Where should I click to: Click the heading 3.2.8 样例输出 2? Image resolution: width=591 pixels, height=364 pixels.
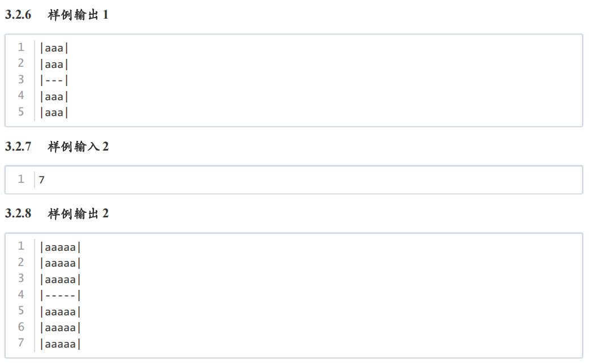click(x=57, y=213)
